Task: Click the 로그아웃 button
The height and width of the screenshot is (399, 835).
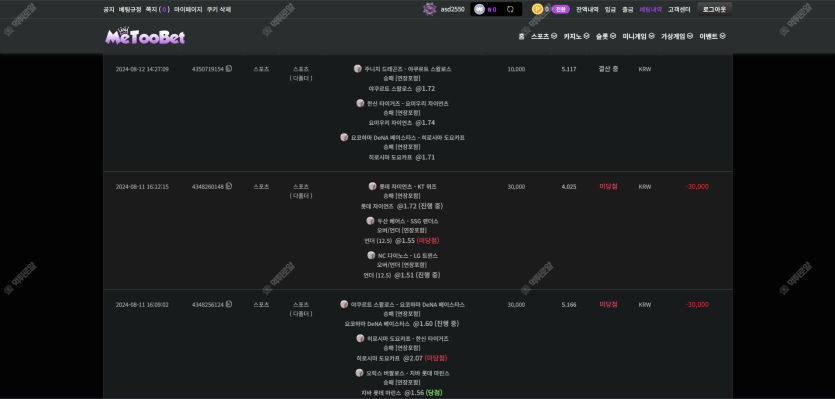Action: [715, 9]
